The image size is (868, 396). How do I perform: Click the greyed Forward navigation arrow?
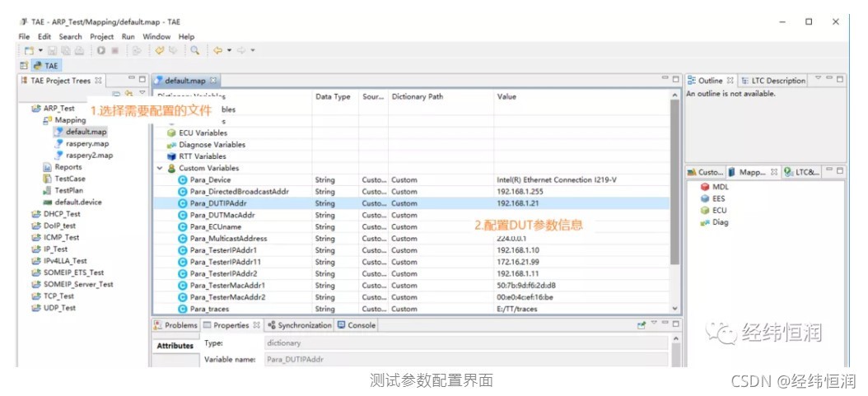(x=241, y=50)
